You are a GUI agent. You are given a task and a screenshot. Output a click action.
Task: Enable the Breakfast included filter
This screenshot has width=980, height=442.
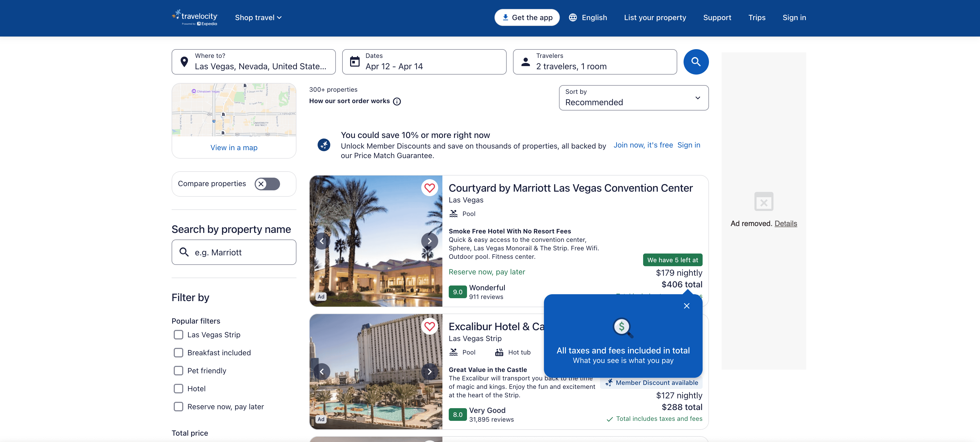coord(178,353)
